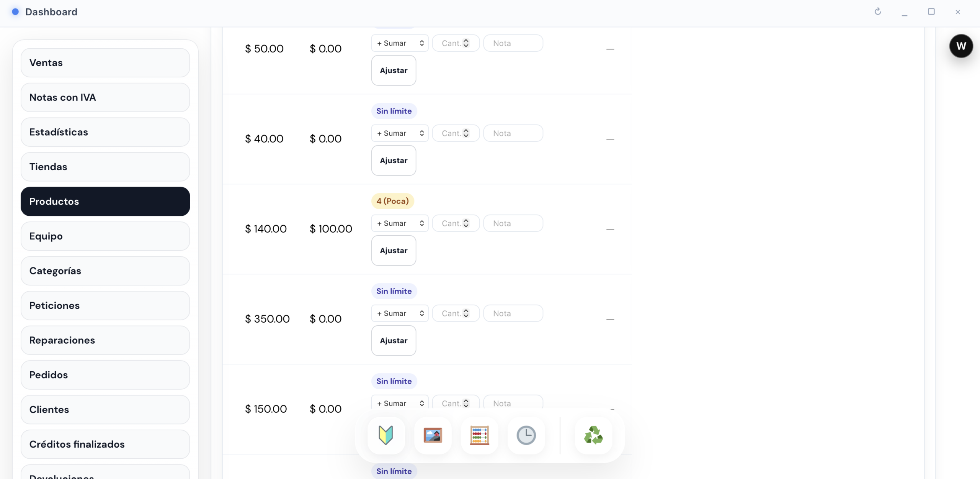Open the W user avatar

961,46
